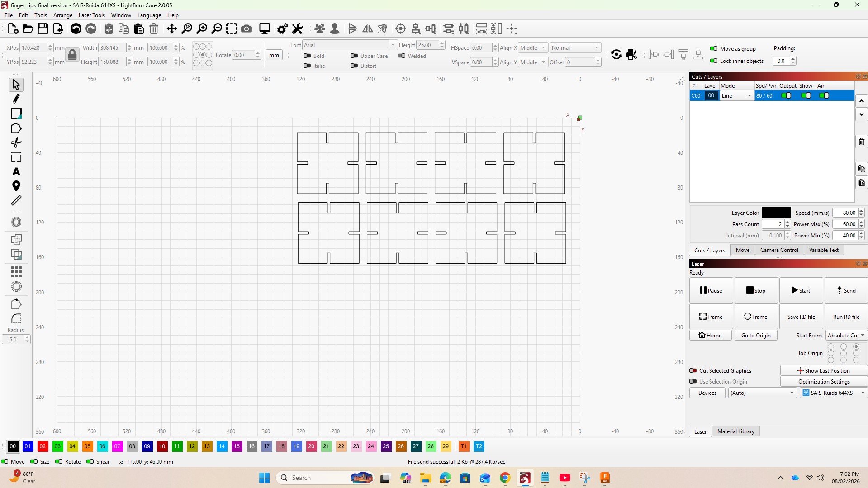868x488 pixels.
Task: Select the Edit Nodes tool
Action: click(x=16, y=143)
